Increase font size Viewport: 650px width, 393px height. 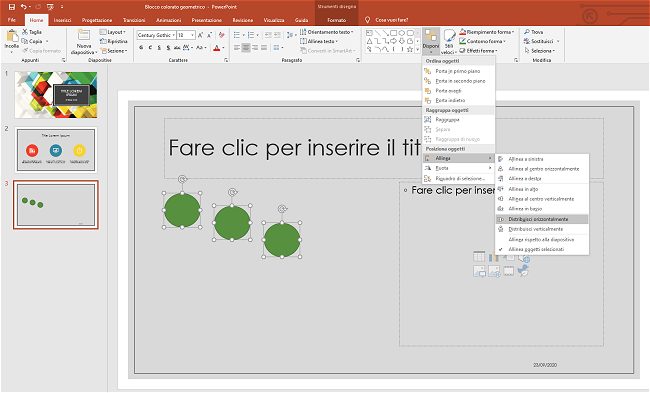click(x=201, y=35)
